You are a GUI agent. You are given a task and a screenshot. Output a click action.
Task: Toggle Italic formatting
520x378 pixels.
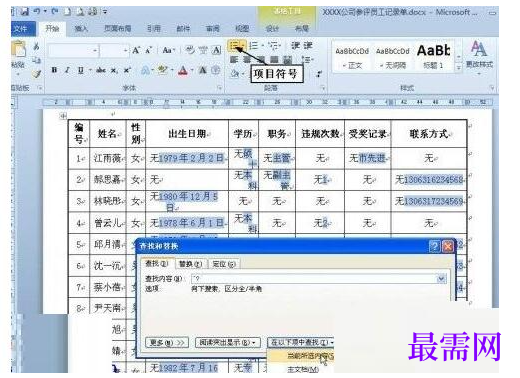(67, 70)
